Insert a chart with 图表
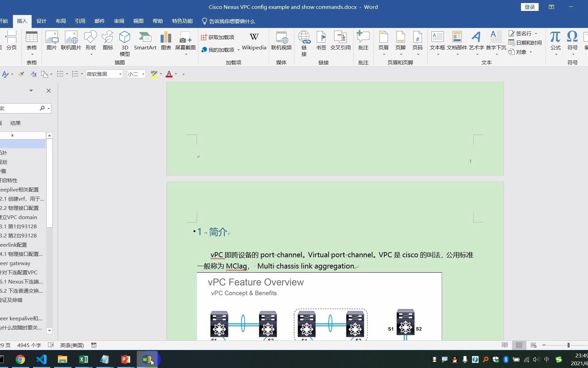Viewport: 588px width, 368px height. pos(166,41)
